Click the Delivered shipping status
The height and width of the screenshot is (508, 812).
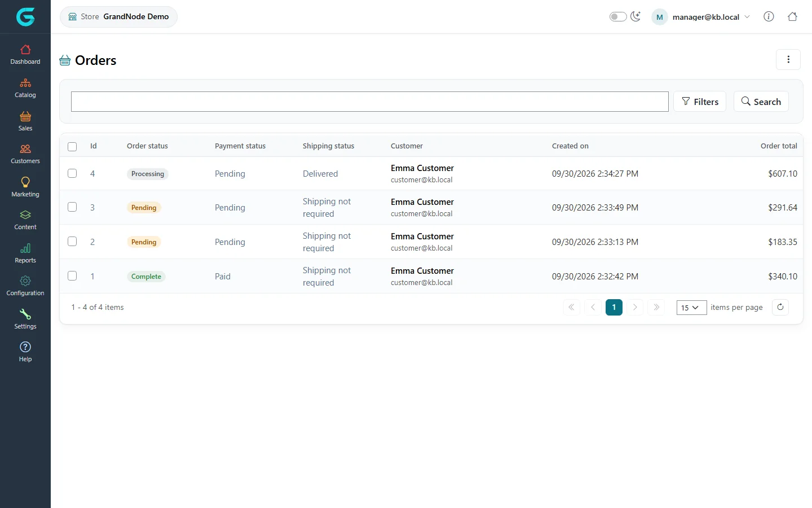320,174
